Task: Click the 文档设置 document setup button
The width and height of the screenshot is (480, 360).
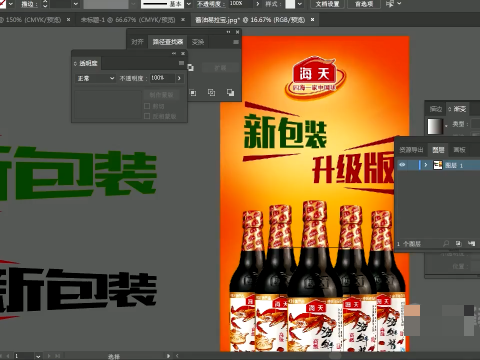Action: [327, 4]
